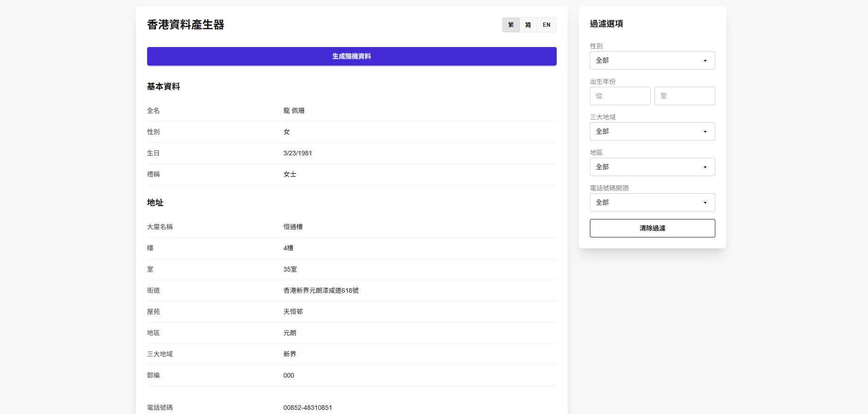Open the 三大地域 filter dropdown

pos(652,131)
